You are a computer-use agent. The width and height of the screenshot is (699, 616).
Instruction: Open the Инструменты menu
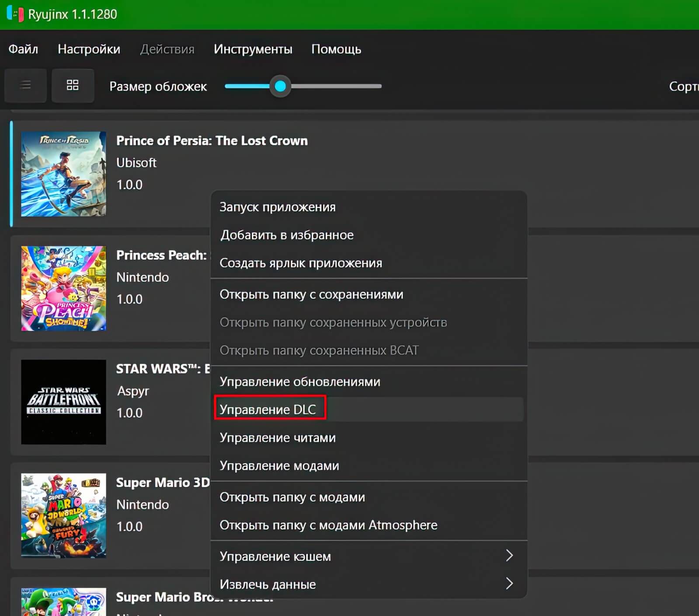pyautogui.click(x=253, y=49)
